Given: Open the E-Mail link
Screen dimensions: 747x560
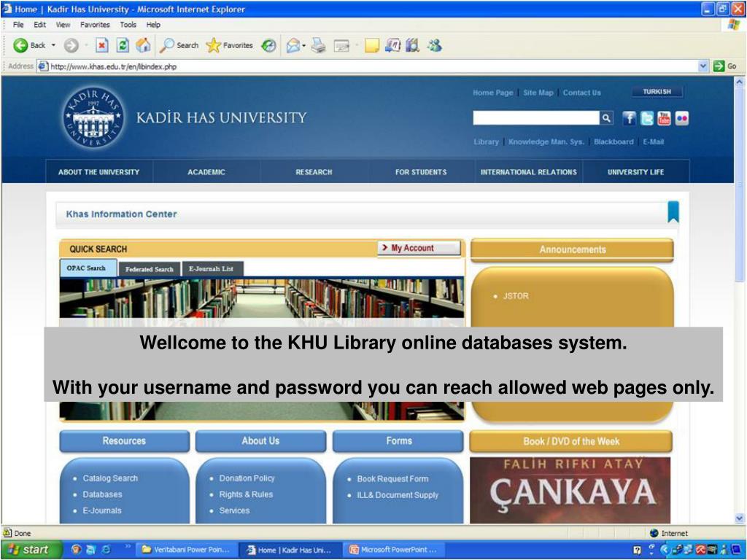Looking at the screenshot, I should (653, 142).
